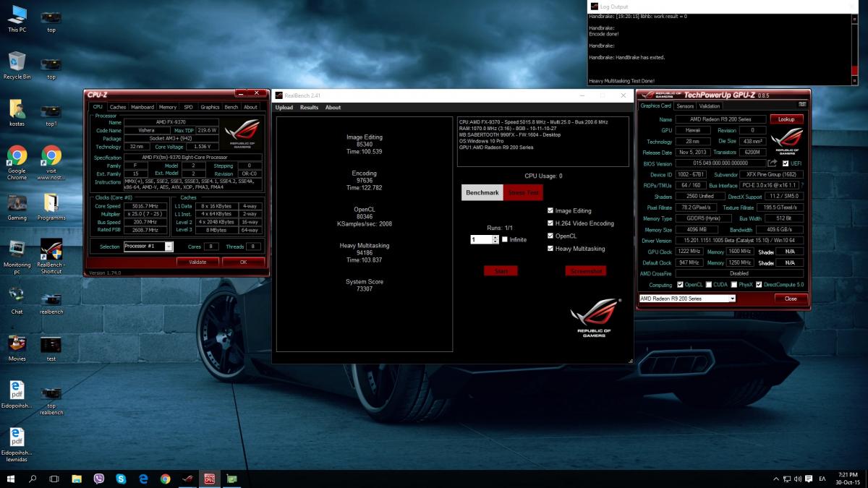The width and height of the screenshot is (868, 488).
Task: Open the SPD tab in CPU-Z
Action: [188, 107]
